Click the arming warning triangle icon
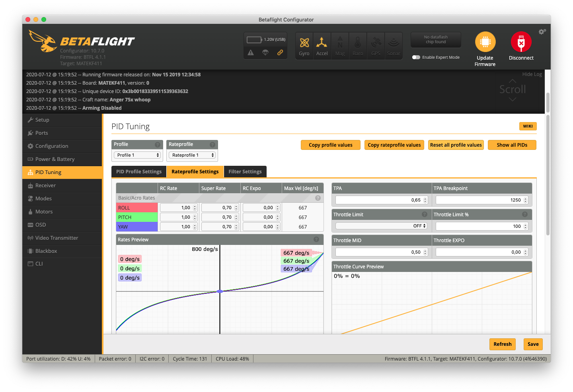Viewport: 573px width, 392px height. (x=251, y=52)
